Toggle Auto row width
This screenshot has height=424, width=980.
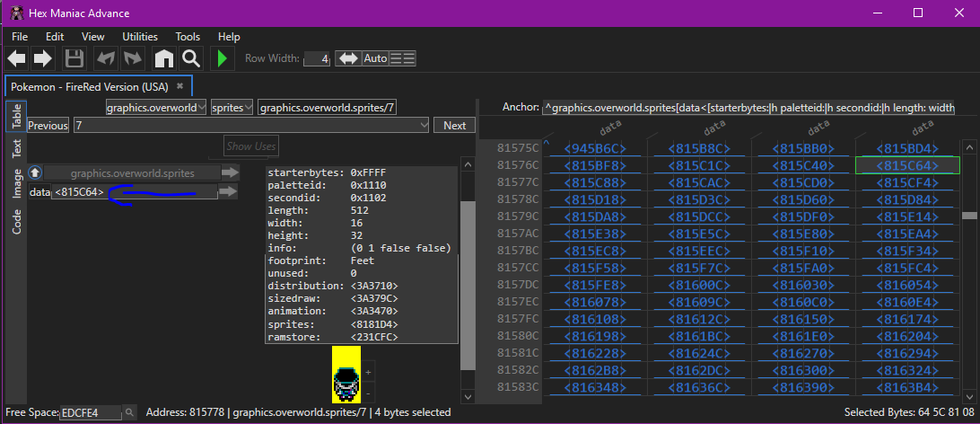coord(375,58)
